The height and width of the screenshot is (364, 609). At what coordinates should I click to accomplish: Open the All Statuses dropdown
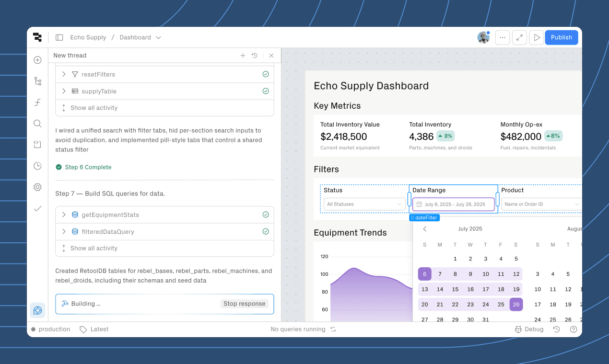pyautogui.click(x=364, y=204)
